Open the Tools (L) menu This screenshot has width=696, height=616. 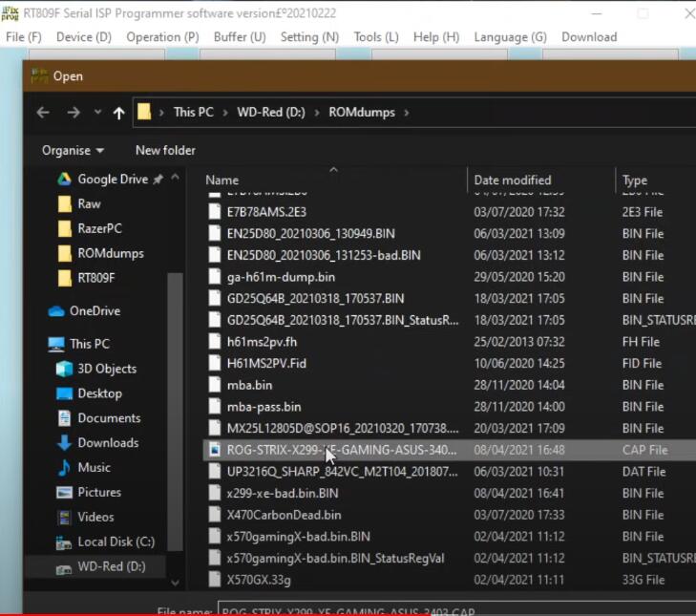coord(376,37)
